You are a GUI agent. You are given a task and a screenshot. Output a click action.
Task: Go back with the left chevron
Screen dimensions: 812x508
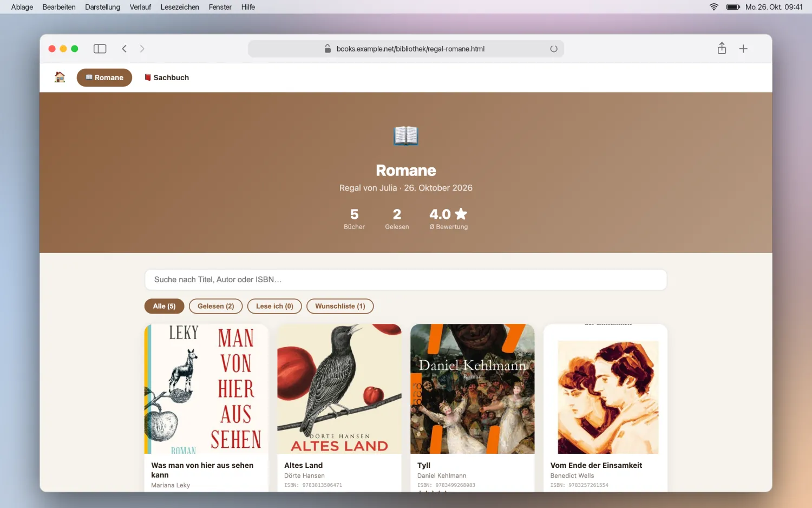(125, 49)
